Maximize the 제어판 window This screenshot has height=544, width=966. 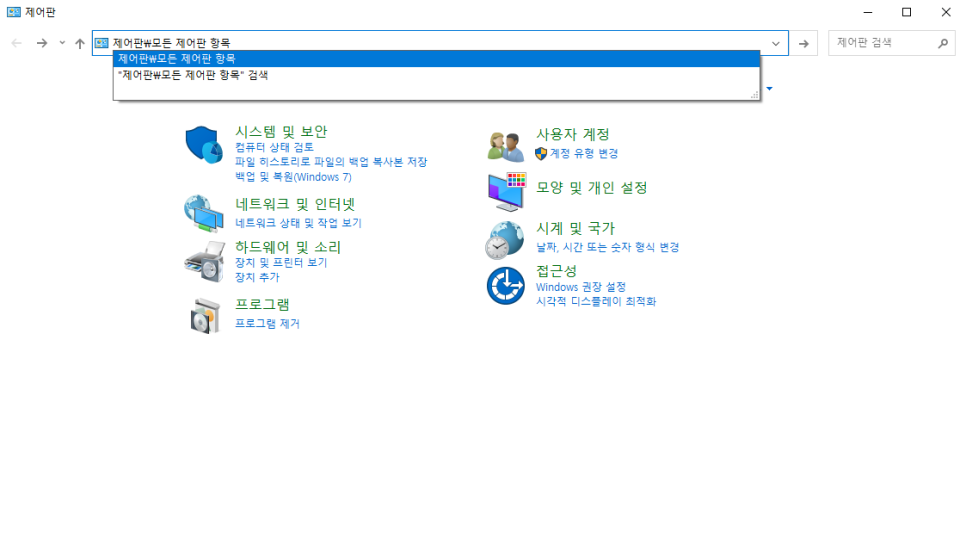coord(906,12)
